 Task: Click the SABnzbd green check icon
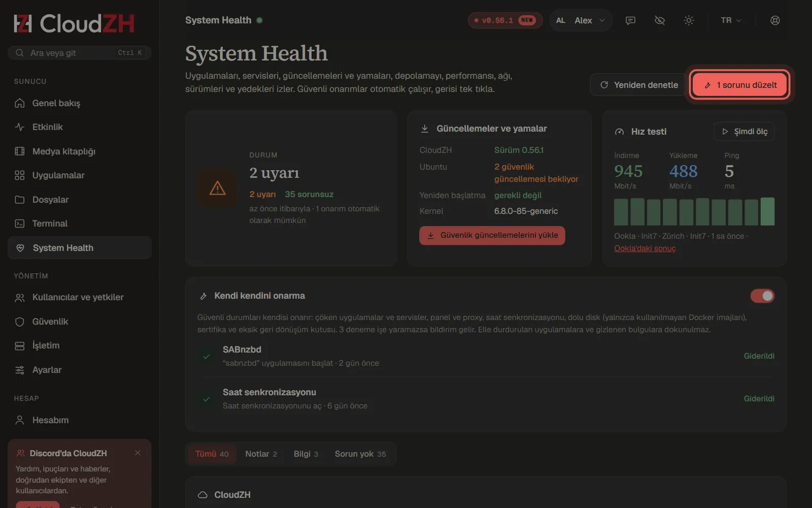(x=207, y=356)
